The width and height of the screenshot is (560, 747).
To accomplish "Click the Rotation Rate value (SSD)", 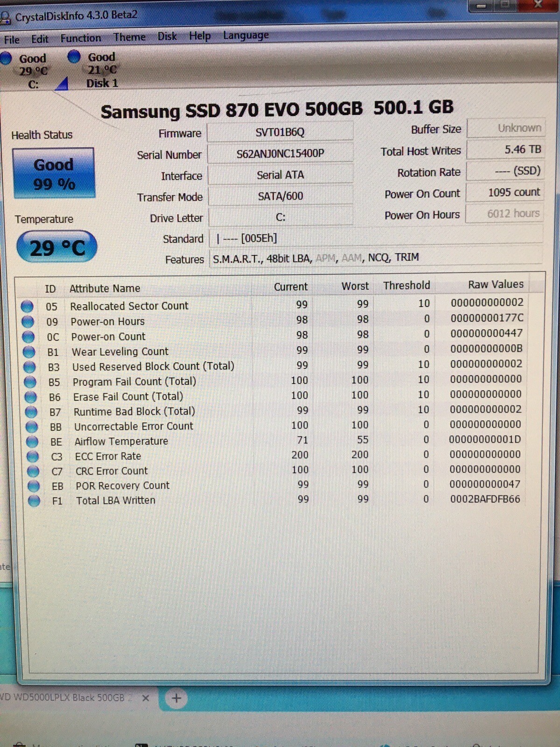I will click(x=505, y=171).
